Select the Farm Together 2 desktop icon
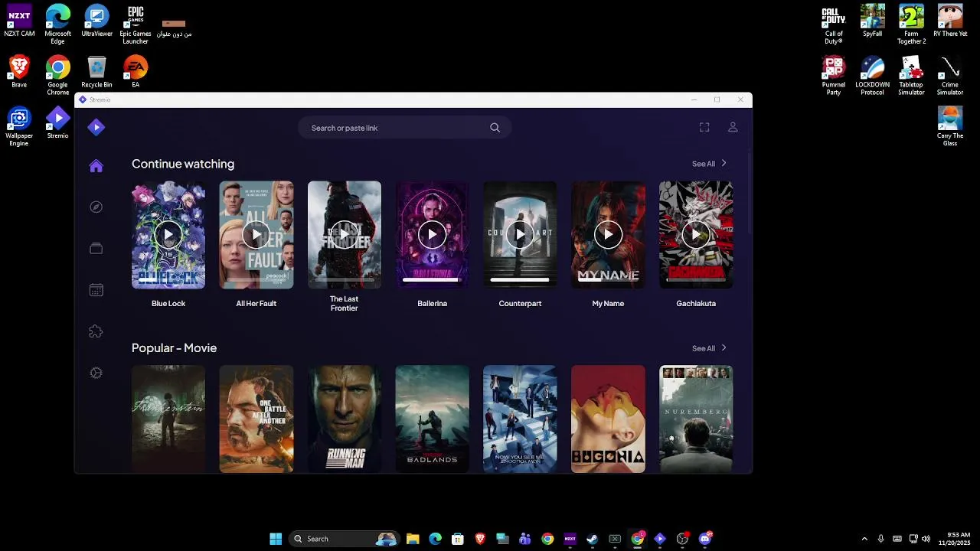The image size is (980, 551). point(911,24)
